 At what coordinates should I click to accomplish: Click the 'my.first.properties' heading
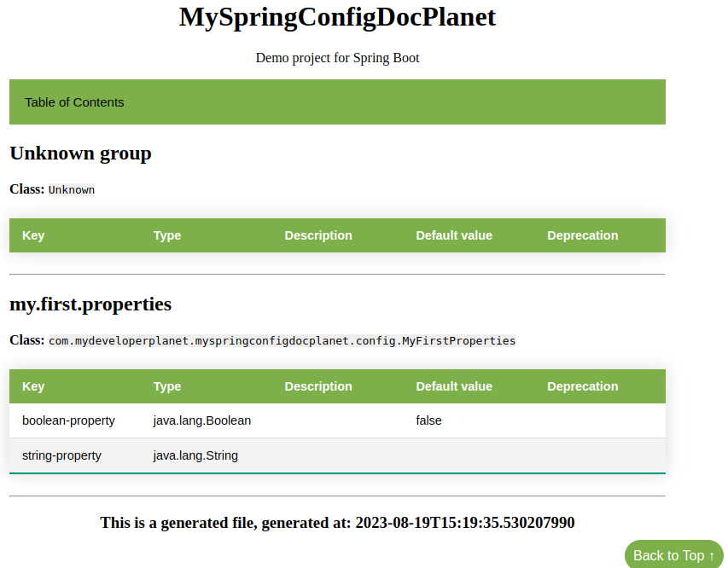(x=90, y=304)
